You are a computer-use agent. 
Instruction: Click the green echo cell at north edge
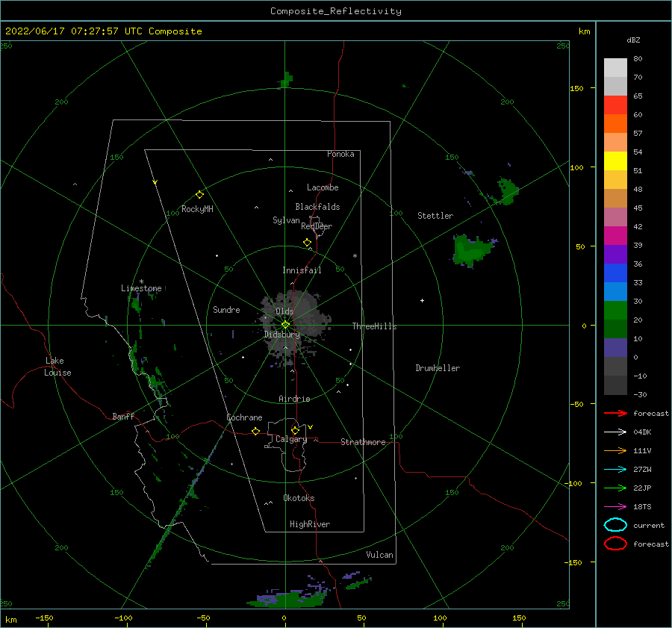pyautogui.click(x=287, y=80)
